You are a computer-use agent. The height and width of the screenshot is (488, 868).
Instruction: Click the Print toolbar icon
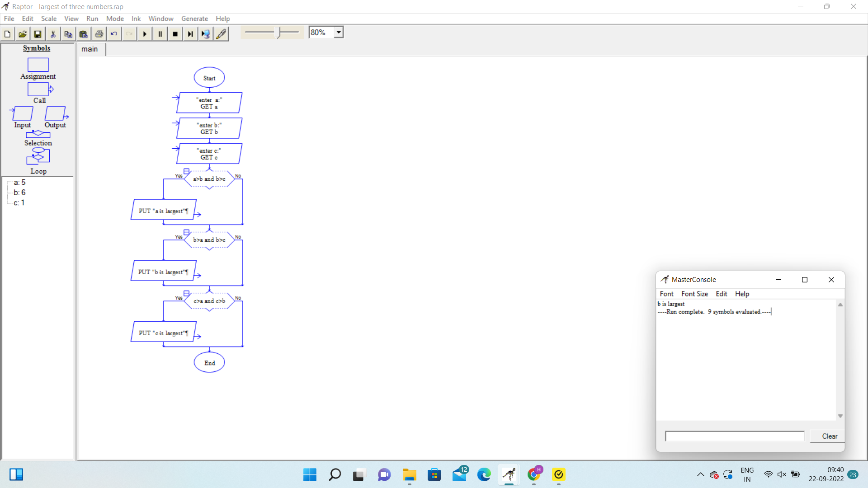99,34
